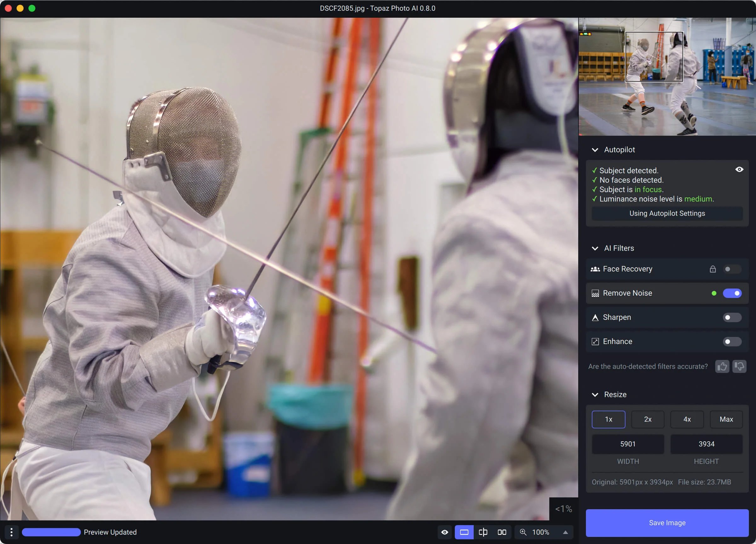Enable the Enhance toggle

(x=732, y=342)
